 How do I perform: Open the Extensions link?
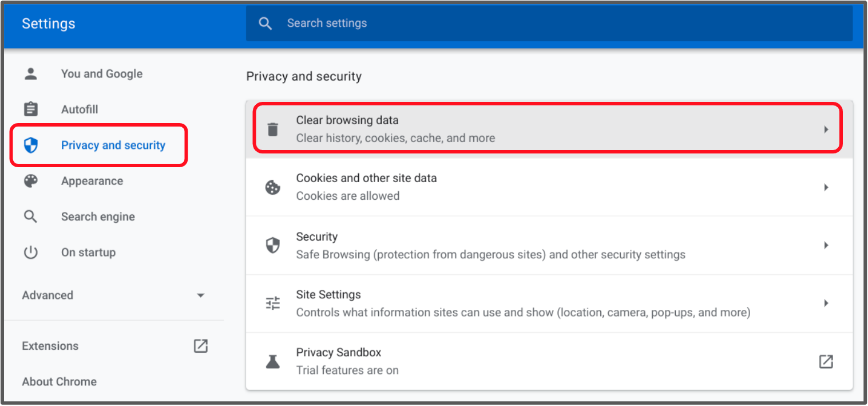(x=50, y=346)
